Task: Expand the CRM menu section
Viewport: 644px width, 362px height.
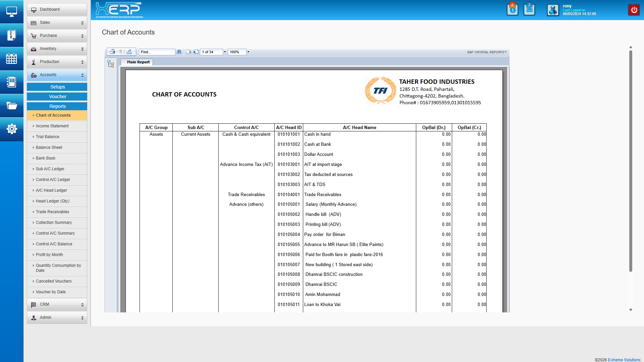Action: pos(57,304)
